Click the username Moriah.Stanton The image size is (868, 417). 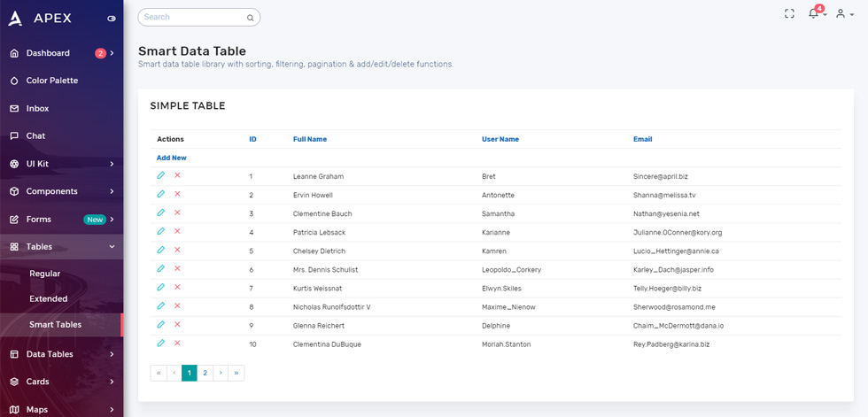pos(507,344)
